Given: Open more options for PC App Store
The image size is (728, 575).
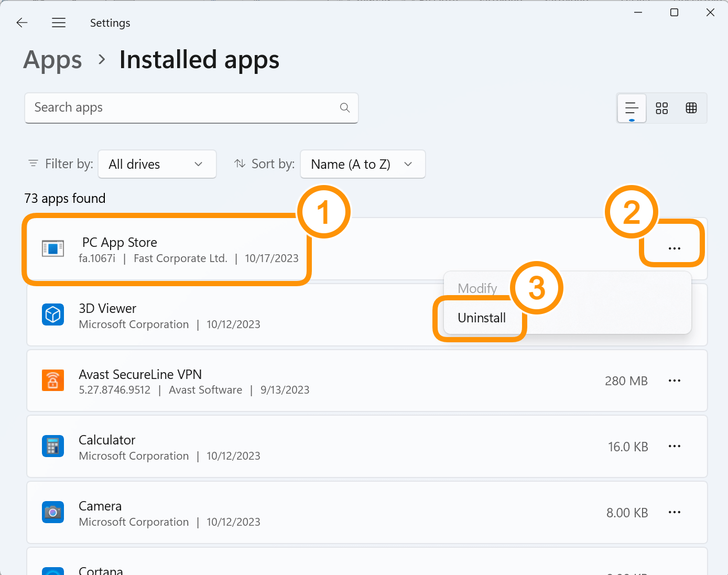Looking at the screenshot, I should pos(675,248).
